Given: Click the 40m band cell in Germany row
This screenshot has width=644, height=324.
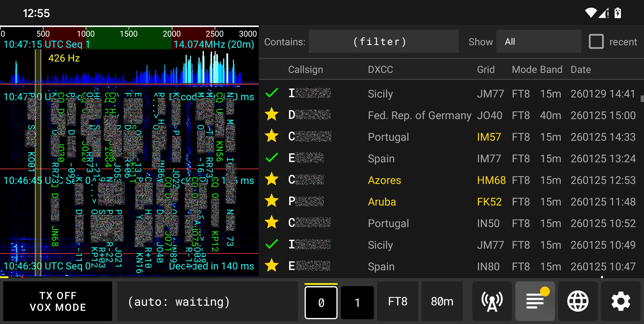Looking at the screenshot, I should point(550,115).
